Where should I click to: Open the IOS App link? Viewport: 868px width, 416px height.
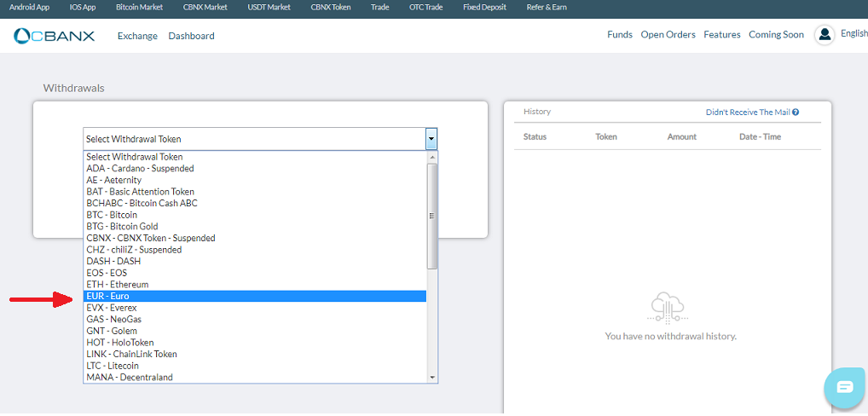tap(83, 8)
